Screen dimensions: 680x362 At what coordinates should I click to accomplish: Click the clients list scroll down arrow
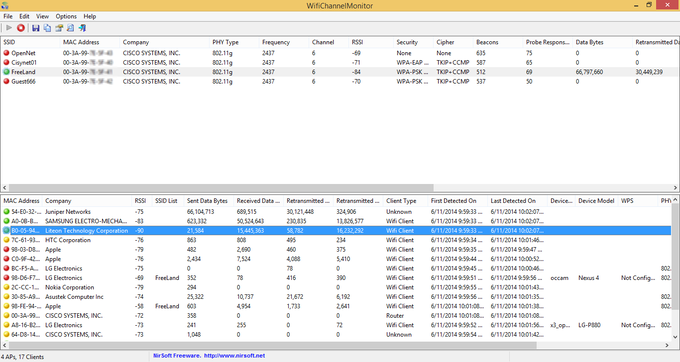(675, 337)
